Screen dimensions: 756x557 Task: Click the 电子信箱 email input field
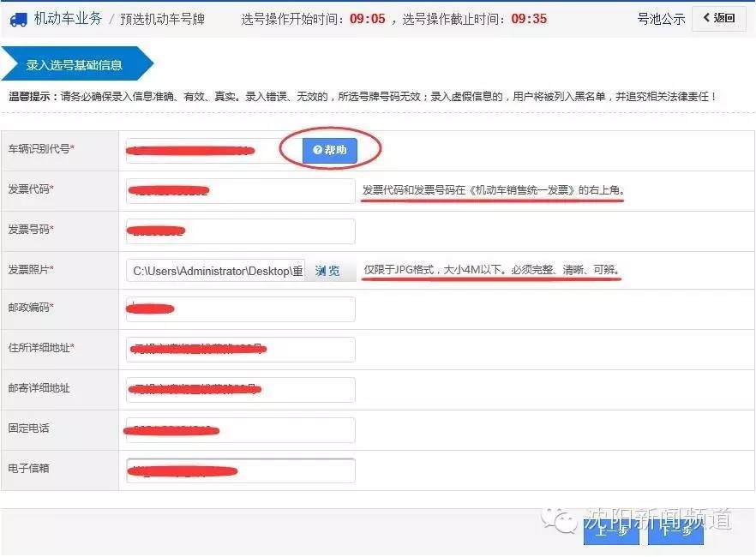click(x=240, y=470)
